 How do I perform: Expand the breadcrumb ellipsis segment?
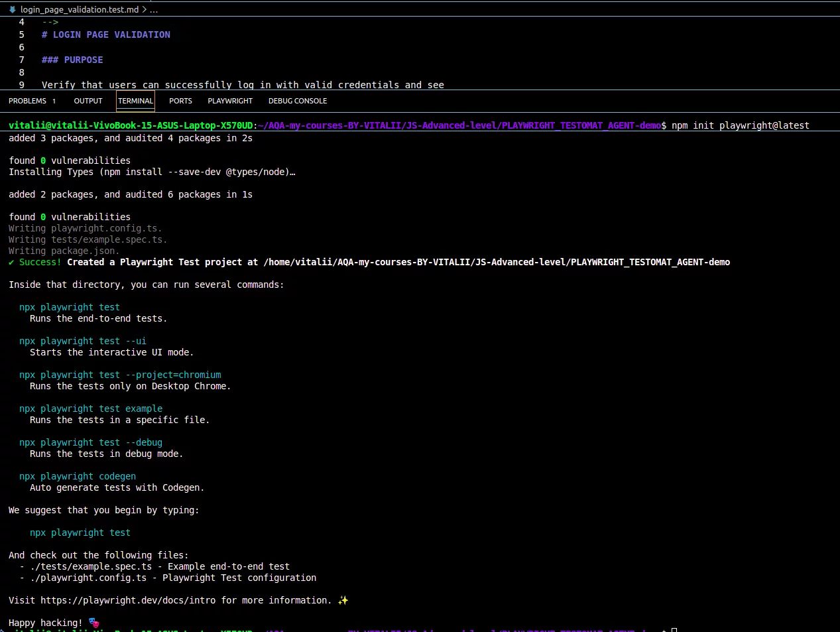click(154, 9)
